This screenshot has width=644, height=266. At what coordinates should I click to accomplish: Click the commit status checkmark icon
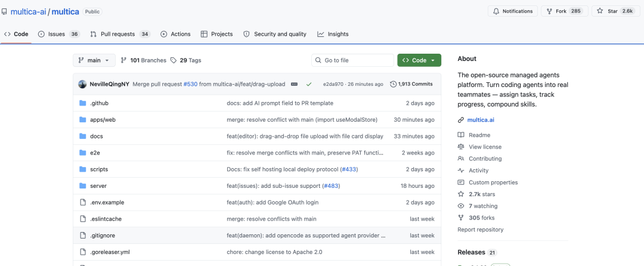(x=309, y=84)
